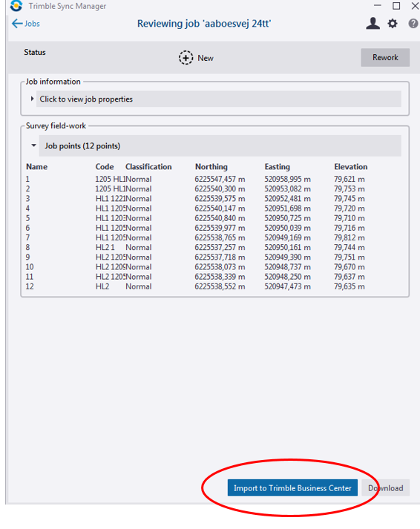Select point row 1 in the table
The height and width of the screenshot is (529, 420).
pos(196,179)
